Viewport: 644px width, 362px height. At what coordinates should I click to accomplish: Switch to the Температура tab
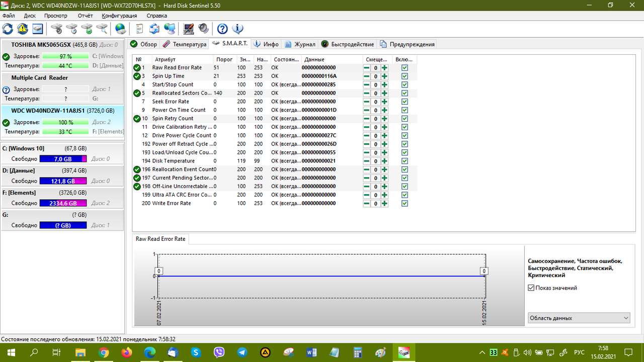pyautogui.click(x=184, y=44)
